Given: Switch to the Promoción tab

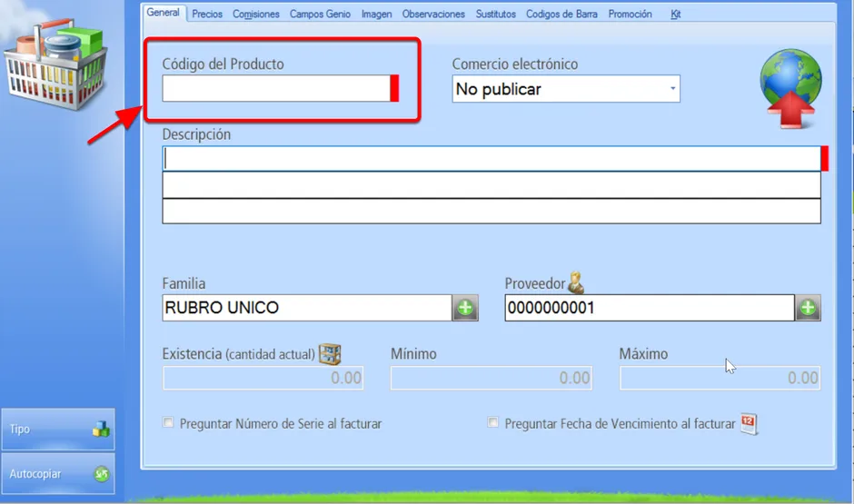Looking at the screenshot, I should click(631, 15).
